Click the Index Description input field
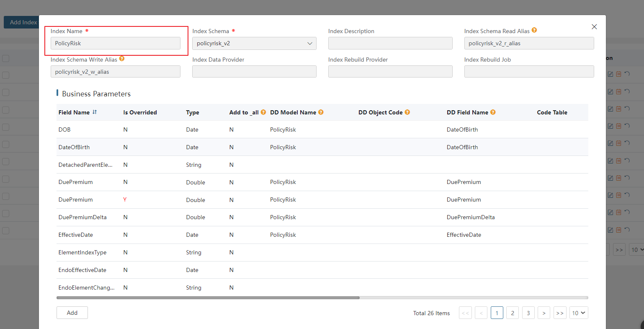This screenshot has height=329, width=644. (390, 43)
